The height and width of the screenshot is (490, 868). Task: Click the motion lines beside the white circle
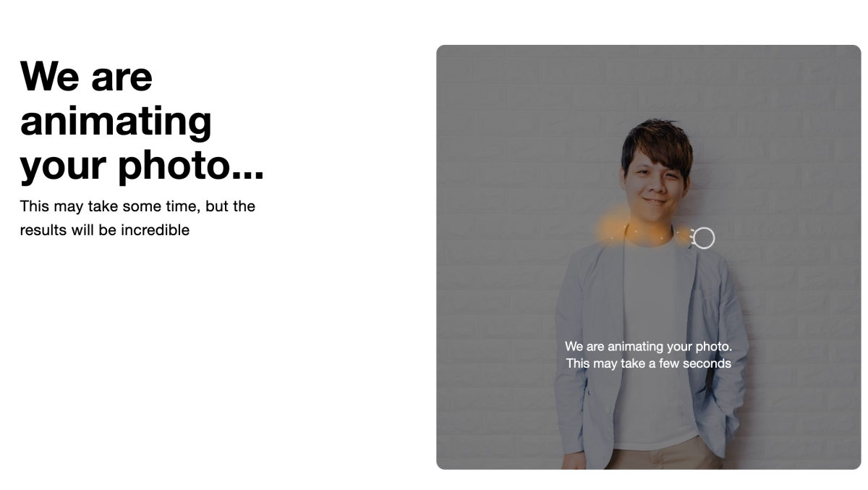692,238
